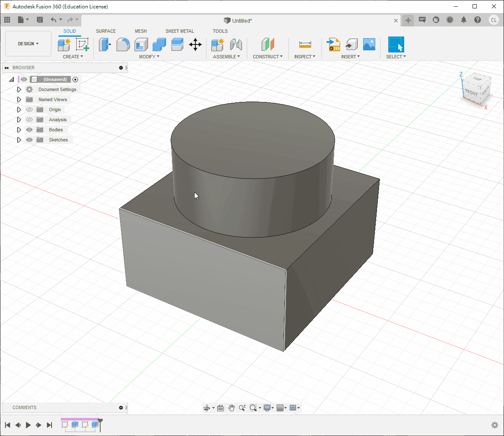Open the DESIGN workspace dropdown

point(28,44)
